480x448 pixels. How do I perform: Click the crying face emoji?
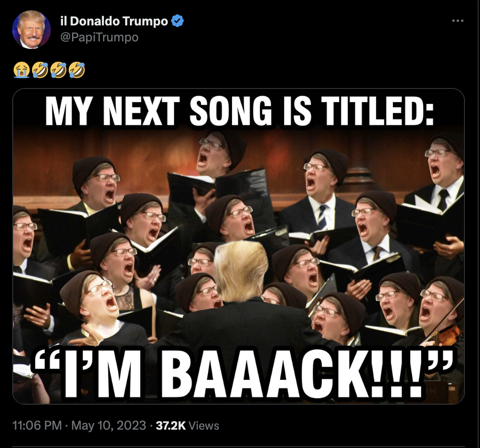coord(21,70)
